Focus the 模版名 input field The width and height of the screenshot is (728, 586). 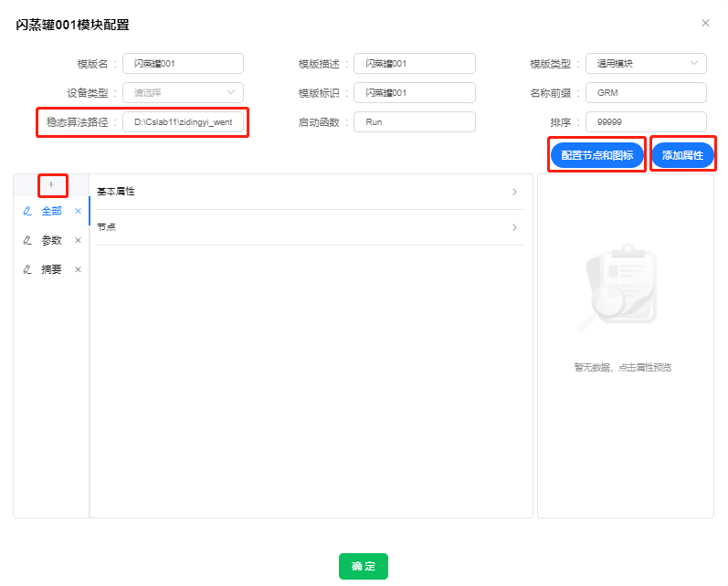coord(183,63)
